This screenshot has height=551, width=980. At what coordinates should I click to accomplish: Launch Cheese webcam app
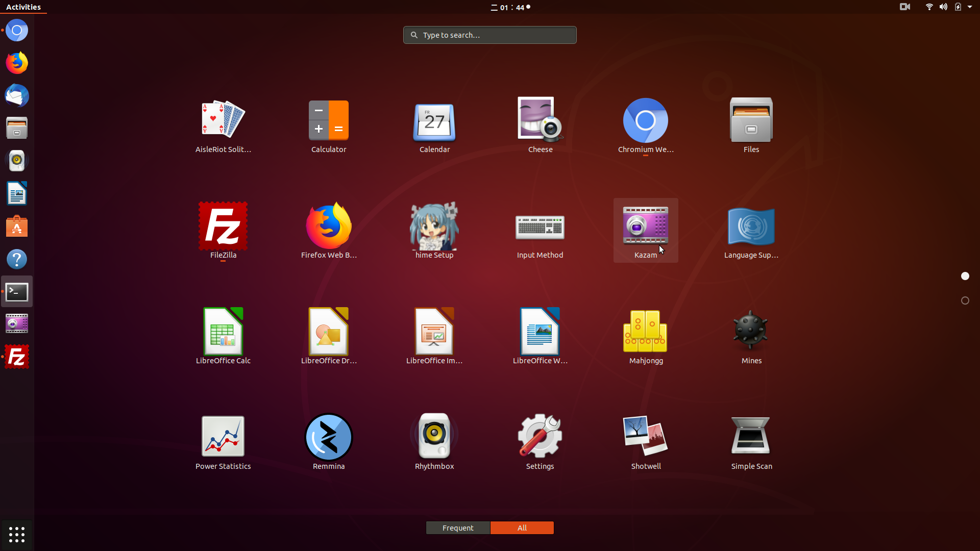[x=540, y=125]
